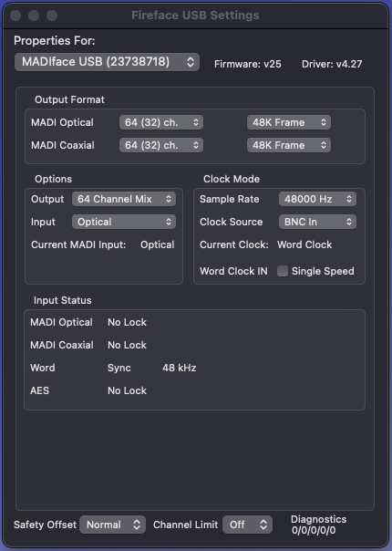
Task: Open MADI Coaxial 48K Frame dropdown
Action: click(289, 145)
